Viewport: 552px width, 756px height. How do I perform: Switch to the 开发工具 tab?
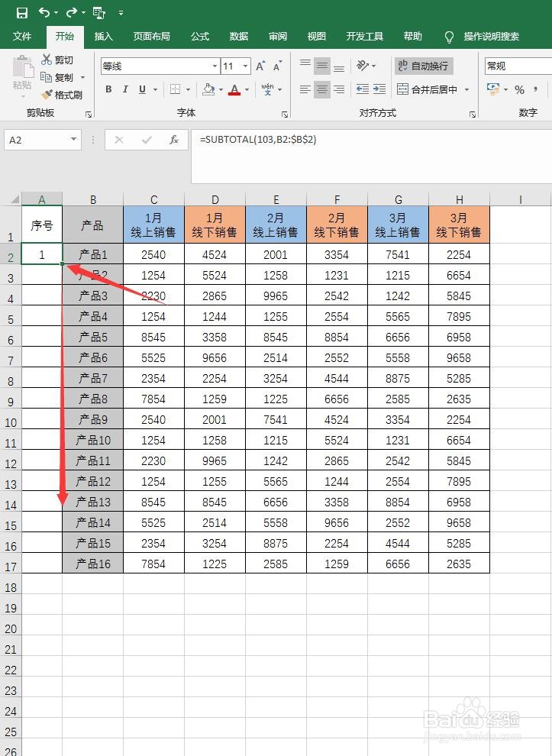364,36
